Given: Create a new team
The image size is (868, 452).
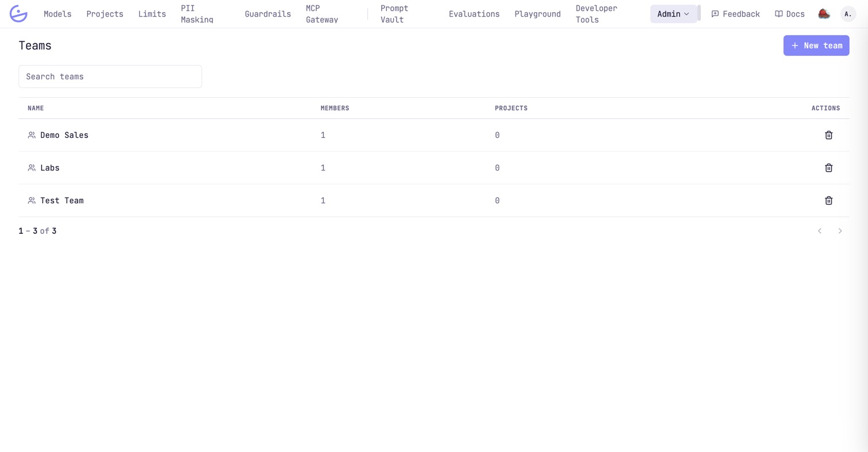Looking at the screenshot, I should click(816, 45).
